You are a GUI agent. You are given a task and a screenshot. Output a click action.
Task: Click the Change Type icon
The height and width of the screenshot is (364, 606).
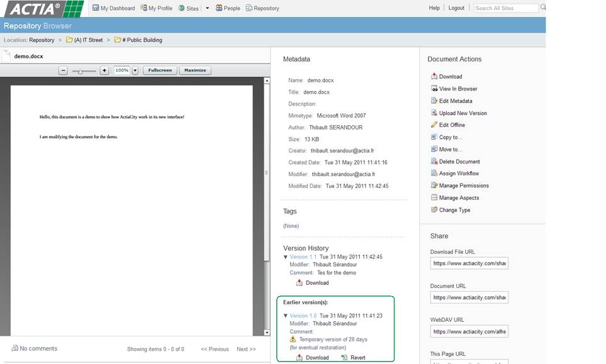pyautogui.click(x=434, y=210)
